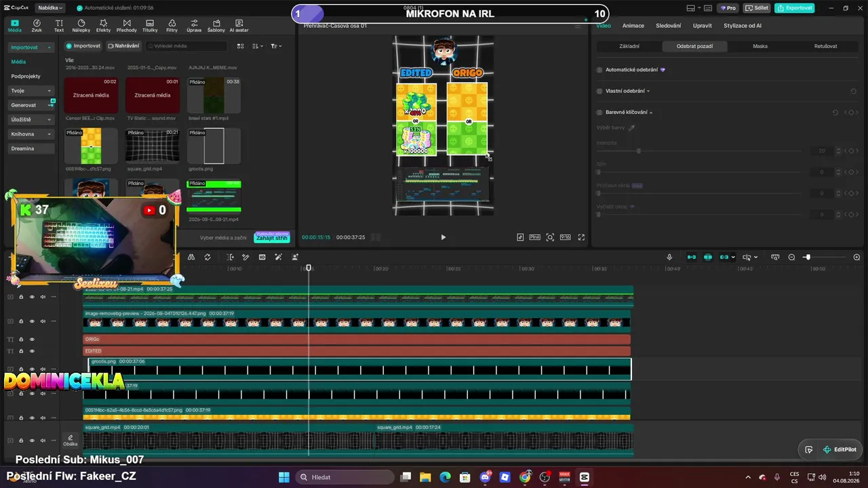Screen dimensions: 868x488
Task: Reset Barevné klíčování settings
Action: point(835,113)
